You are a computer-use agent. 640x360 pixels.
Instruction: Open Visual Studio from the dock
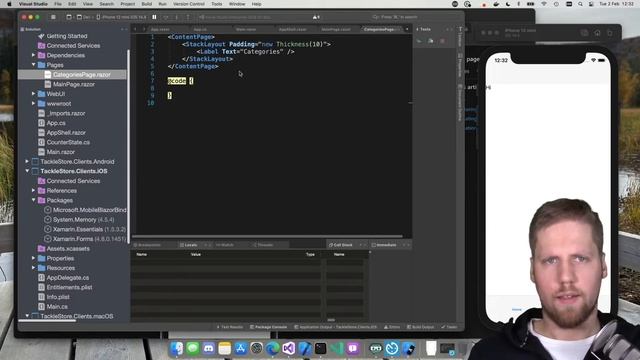(289, 349)
